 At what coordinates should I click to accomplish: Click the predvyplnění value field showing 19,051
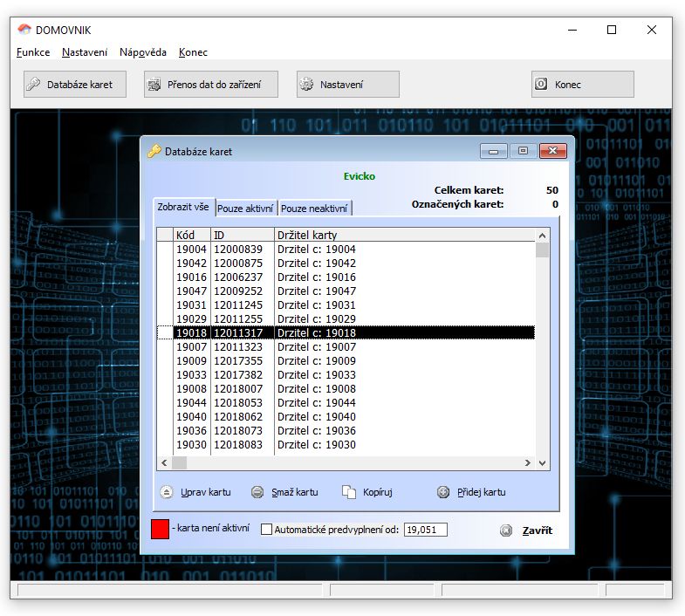(425, 530)
